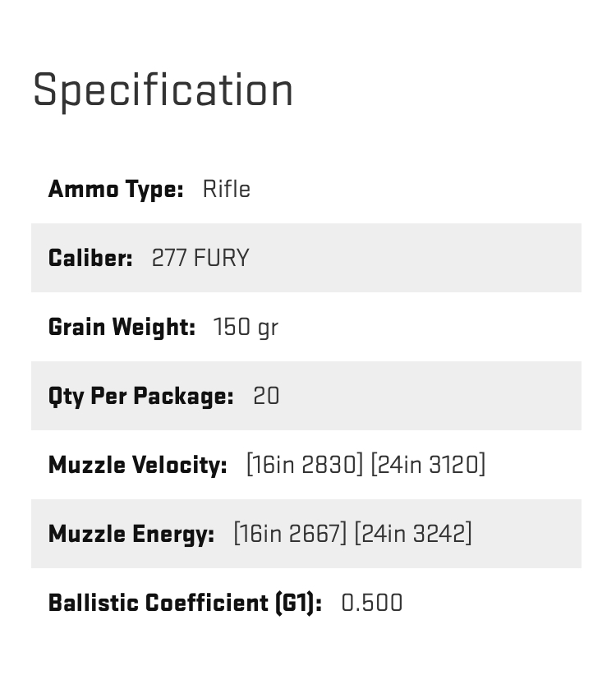The image size is (616, 675).
Task: Select the Ballistic Coefficient (G1) label
Action: point(185,603)
